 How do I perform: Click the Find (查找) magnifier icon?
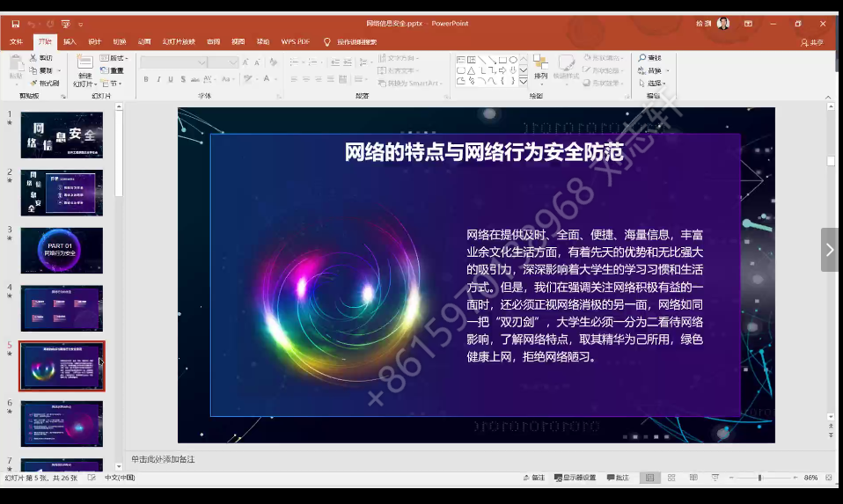point(643,58)
